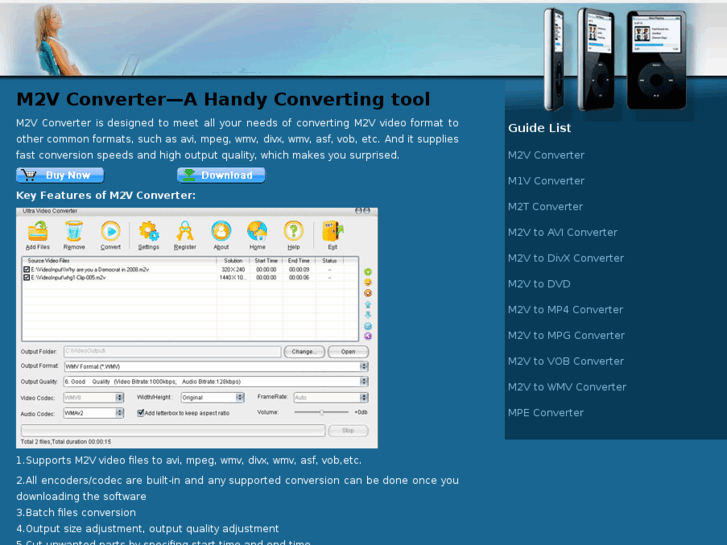The width and height of the screenshot is (727, 545).
Task: Click the '320X240' resolution cell
Action: click(233, 269)
